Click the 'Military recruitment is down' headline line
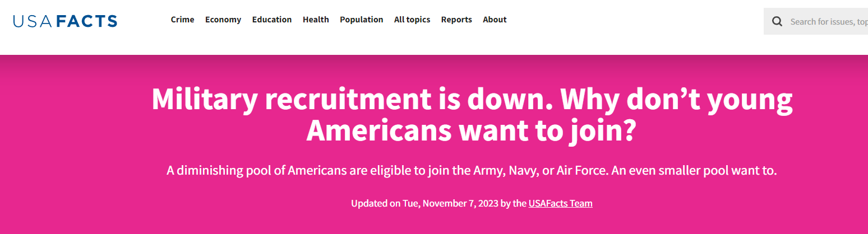868x234 pixels. pos(472,100)
